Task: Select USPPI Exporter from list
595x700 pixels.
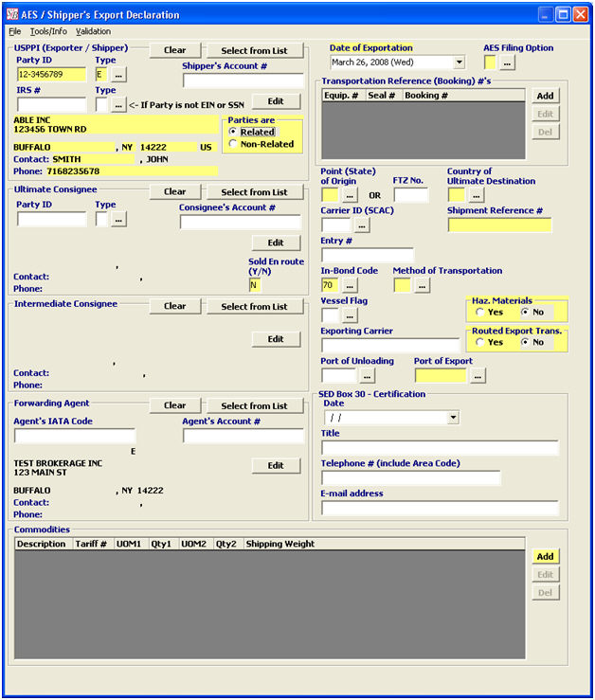Action: pyautogui.click(x=255, y=50)
